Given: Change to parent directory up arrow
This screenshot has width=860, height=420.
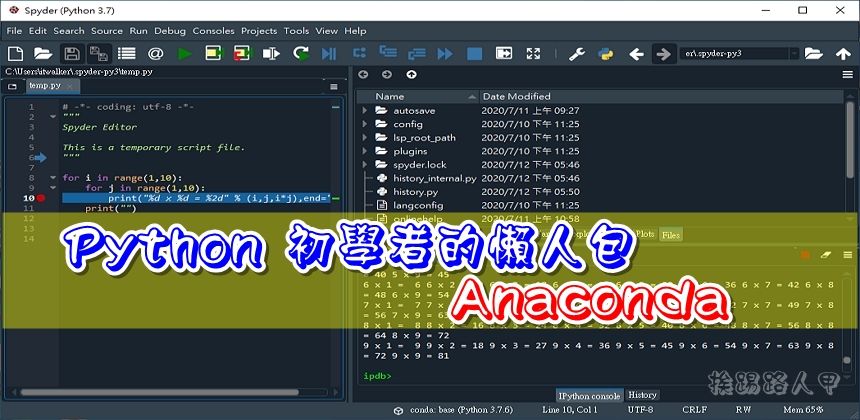Looking at the screenshot, I should [x=843, y=54].
